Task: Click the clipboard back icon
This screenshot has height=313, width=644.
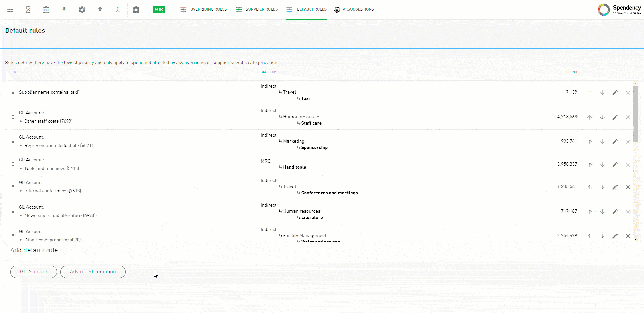Action: tap(136, 10)
